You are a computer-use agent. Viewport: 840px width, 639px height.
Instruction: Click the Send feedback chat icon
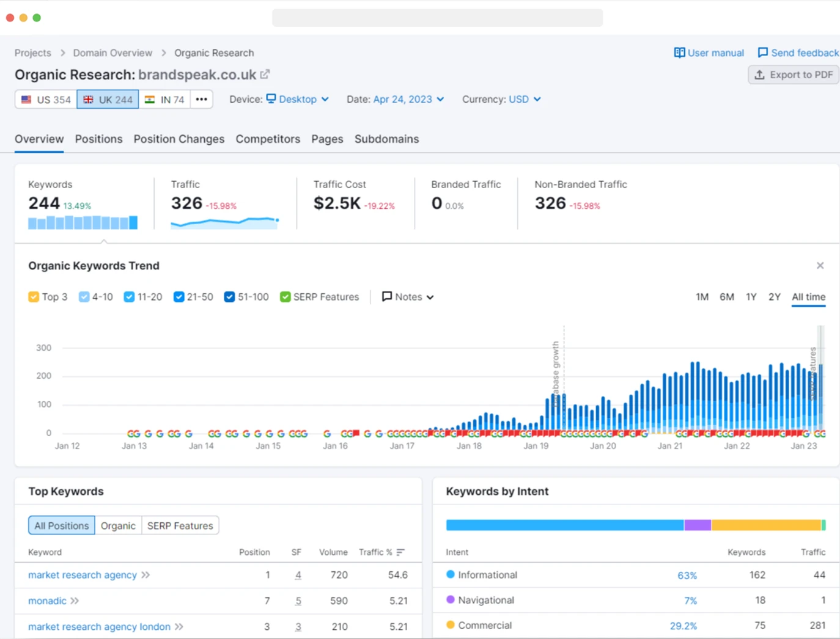point(762,53)
